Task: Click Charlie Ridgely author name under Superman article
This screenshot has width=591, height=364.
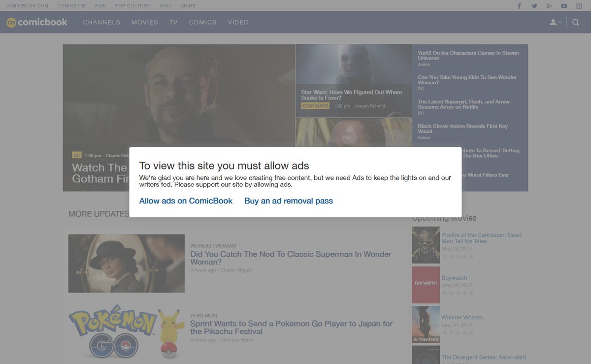Action: pyautogui.click(x=236, y=270)
